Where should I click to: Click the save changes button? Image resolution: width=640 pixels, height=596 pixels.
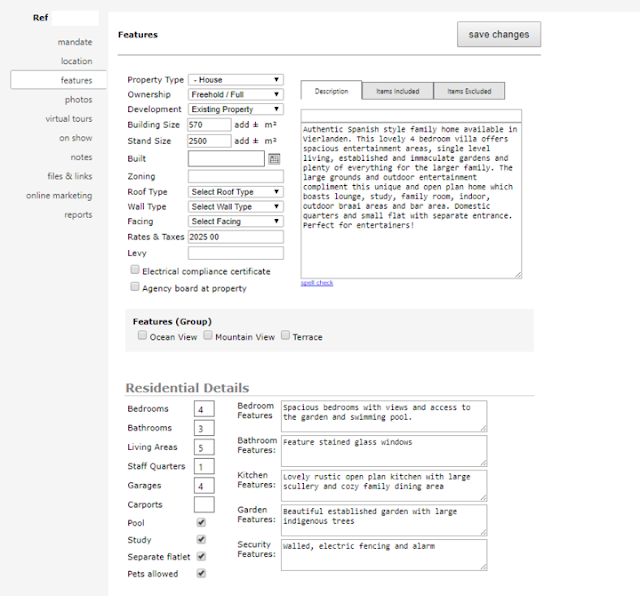[x=499, y=34]
